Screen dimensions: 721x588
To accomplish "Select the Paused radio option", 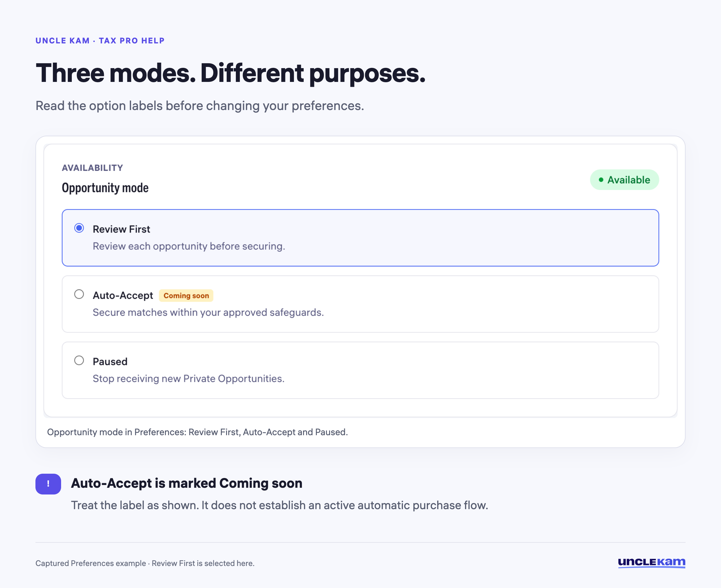I will tap(79, 360).
